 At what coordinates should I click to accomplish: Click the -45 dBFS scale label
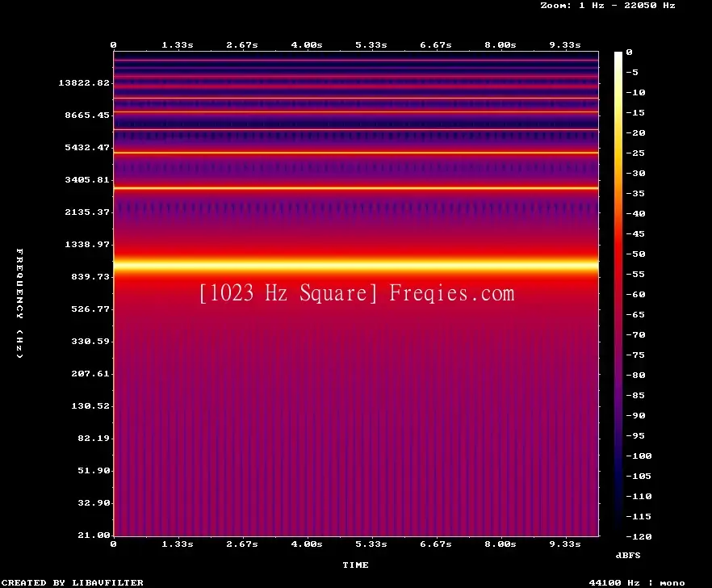click(x=635, y=233)
